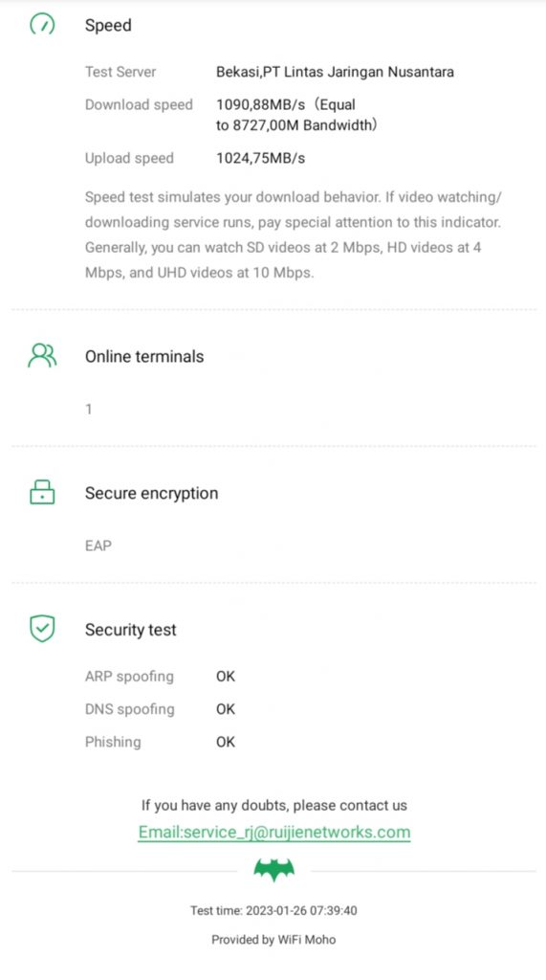Click the Phishing OK status
The height and width of the screenshot is (980, 546).
tap(226, 742)
